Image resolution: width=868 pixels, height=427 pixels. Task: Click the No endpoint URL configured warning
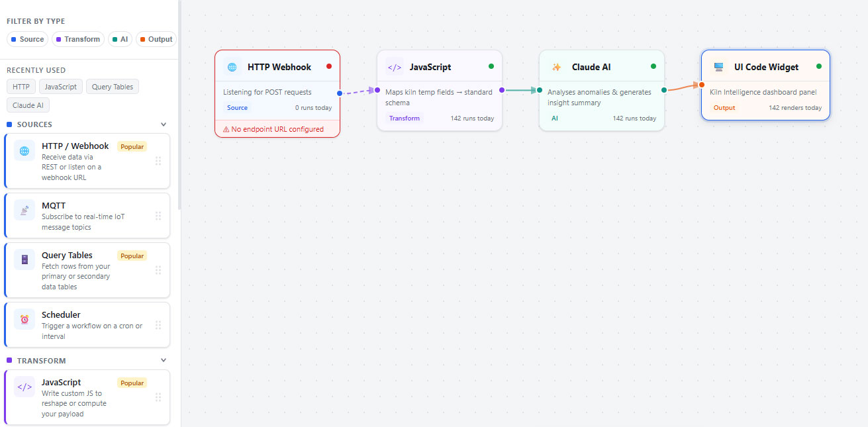(x=277, y=129)
